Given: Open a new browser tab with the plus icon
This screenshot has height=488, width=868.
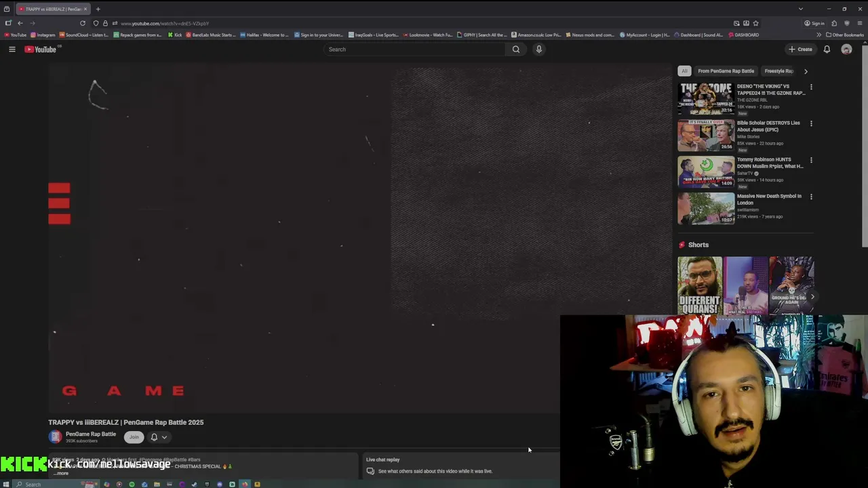Looking at the screenshot, I should click(x=98, y=9).
